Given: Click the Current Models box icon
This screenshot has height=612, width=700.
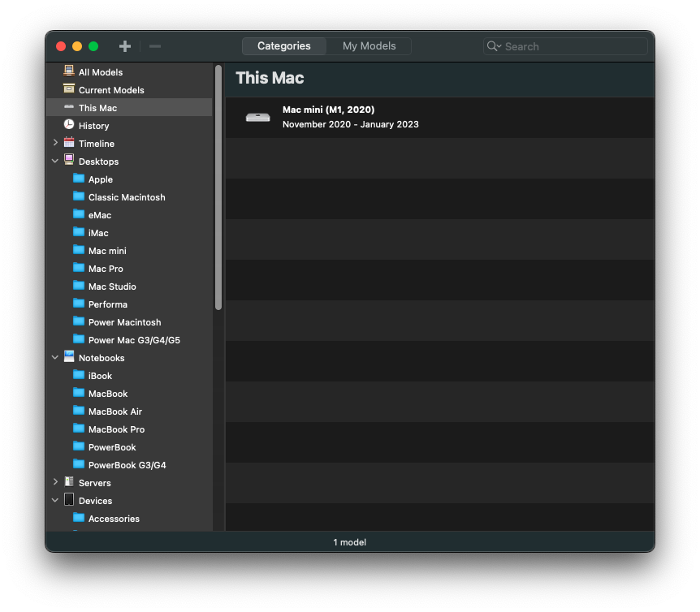Looking at the screenshot, I should (x=69, y=88).
